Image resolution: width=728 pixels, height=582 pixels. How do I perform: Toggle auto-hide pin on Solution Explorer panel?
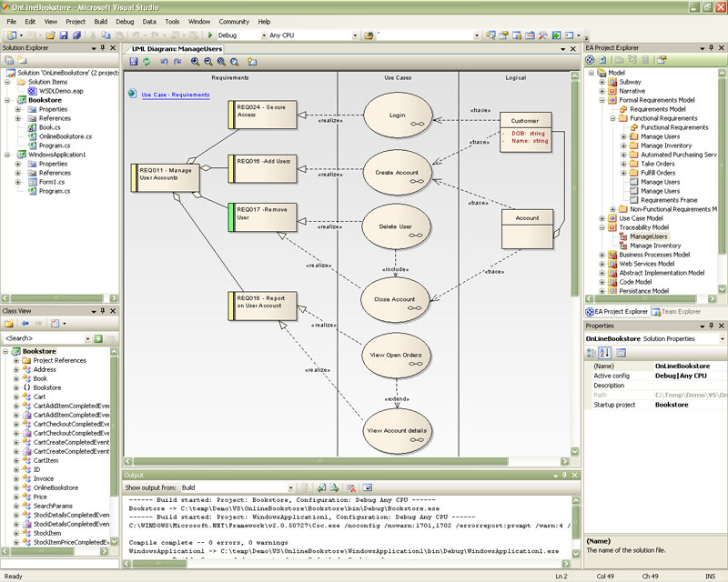(x=102, y=47)
